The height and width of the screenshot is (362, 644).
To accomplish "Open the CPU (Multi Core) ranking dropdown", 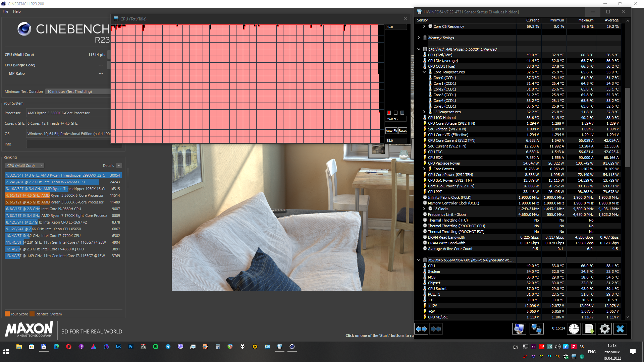I will coord(25,166).
